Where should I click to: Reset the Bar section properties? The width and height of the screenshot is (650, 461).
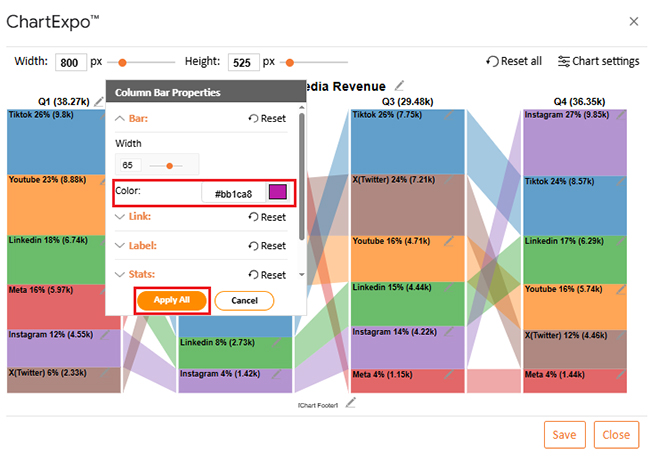(267, 118)
